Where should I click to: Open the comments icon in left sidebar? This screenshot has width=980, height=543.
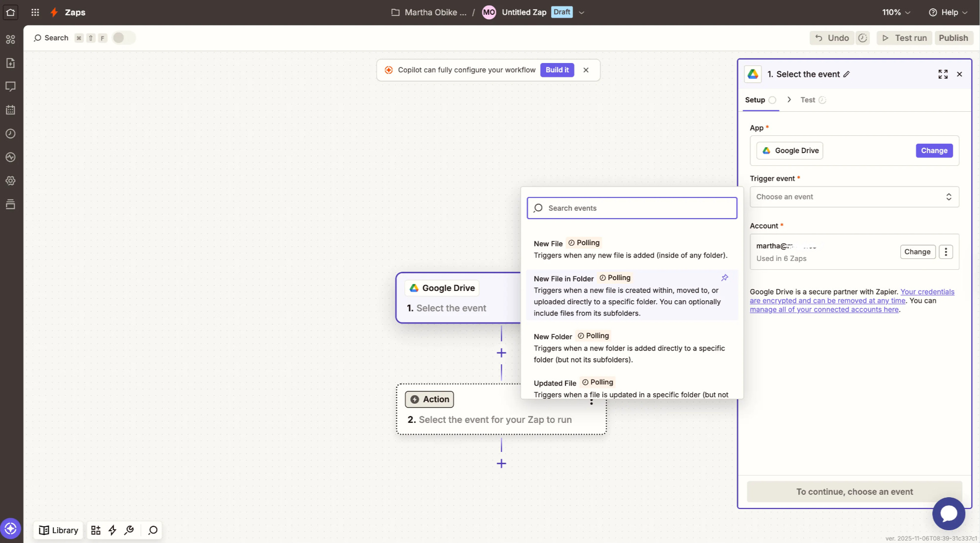pos(10,87)
